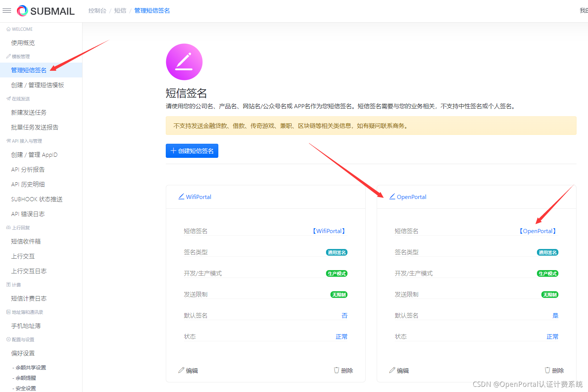Open 控制台 in the breadcrumb
Image resolution: width=588 pixels, height=392 pixels.
click(97, 11)
